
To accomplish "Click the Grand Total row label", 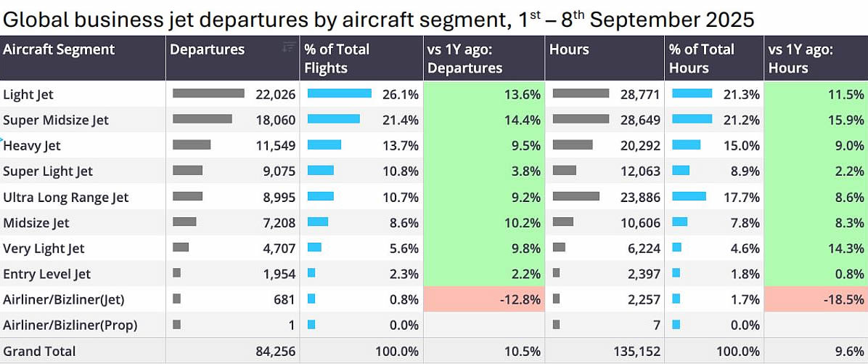I will click(39, 351).
